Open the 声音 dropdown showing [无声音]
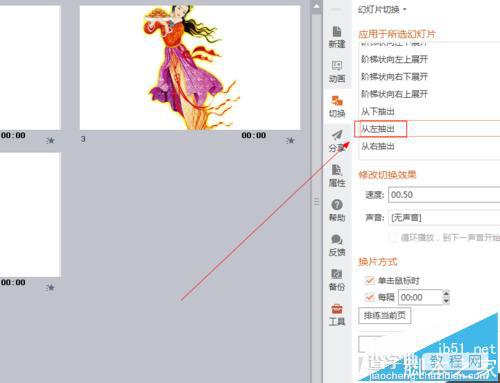The height and width of the screenshot is (383, 500). click(x=444, y=218)
